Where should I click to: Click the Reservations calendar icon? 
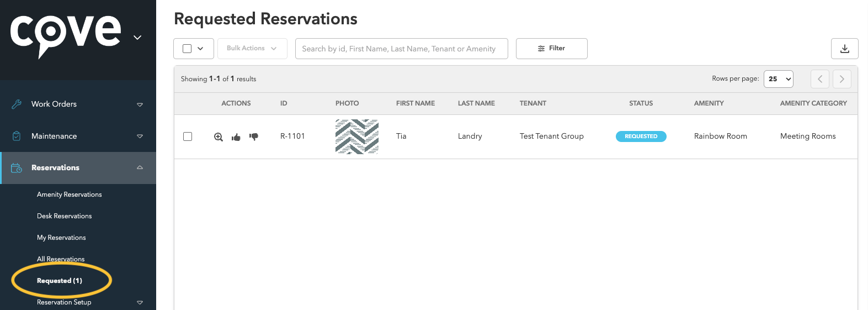pos(17,168)
